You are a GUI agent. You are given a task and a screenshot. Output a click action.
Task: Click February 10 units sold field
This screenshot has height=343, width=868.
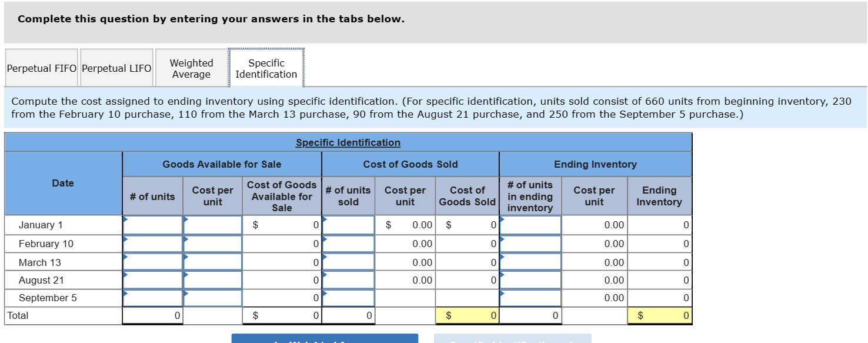[348, 244]
